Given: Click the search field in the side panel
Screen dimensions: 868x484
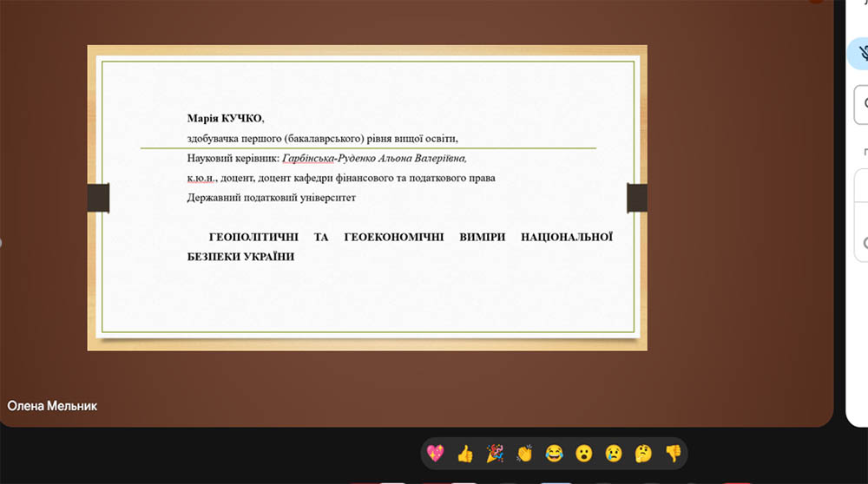Looking at the screenshot, I should click(861, 104).
